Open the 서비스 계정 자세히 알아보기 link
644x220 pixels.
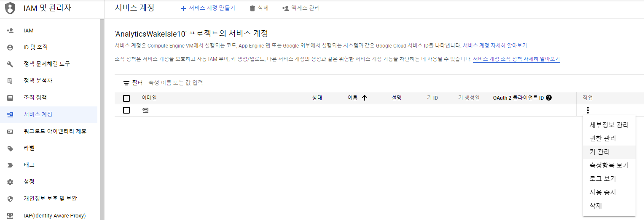click(x=495, y=45)
